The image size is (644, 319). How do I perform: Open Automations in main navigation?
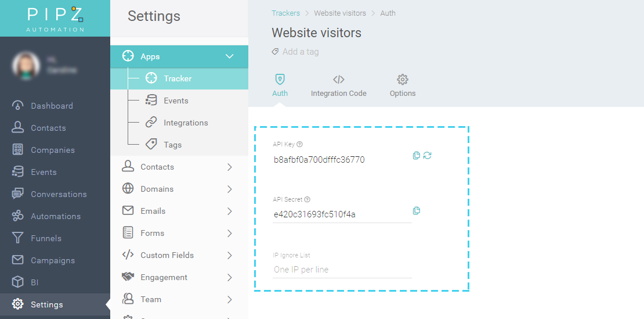tap(56, 216)
